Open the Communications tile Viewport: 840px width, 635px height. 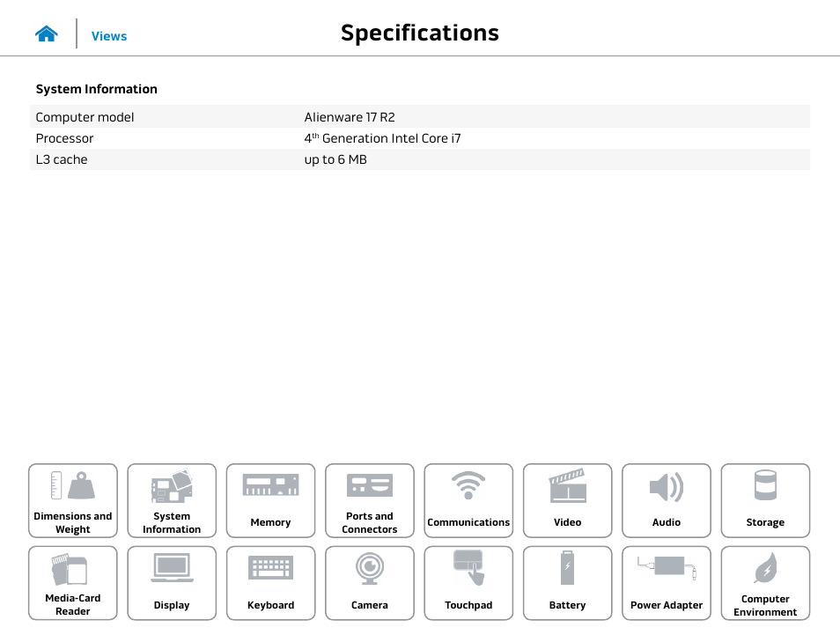(468, 500)
